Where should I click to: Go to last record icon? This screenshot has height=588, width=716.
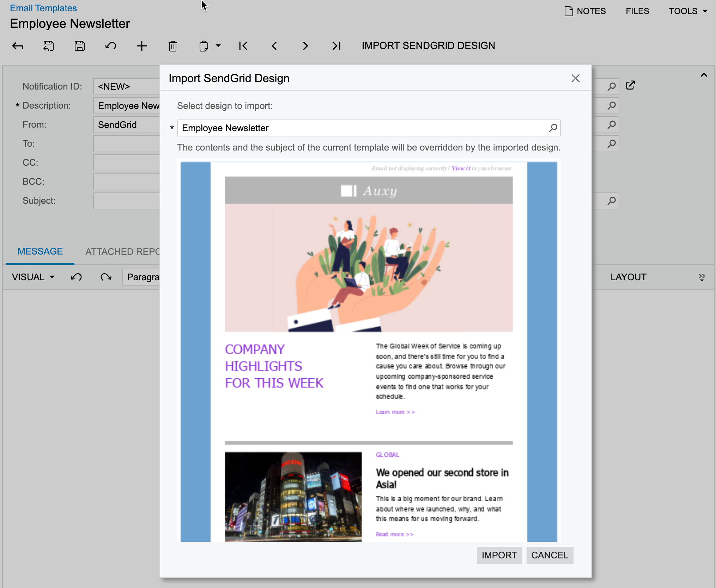click(x=336, y=46)
